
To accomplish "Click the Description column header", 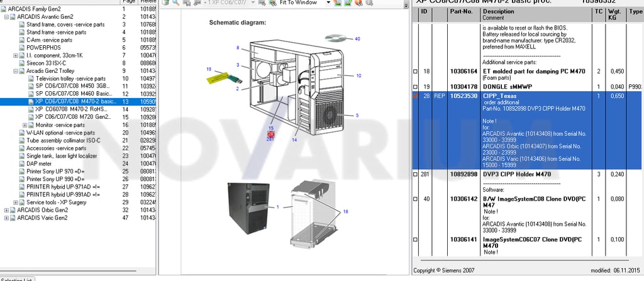I will tap(536, 15).
